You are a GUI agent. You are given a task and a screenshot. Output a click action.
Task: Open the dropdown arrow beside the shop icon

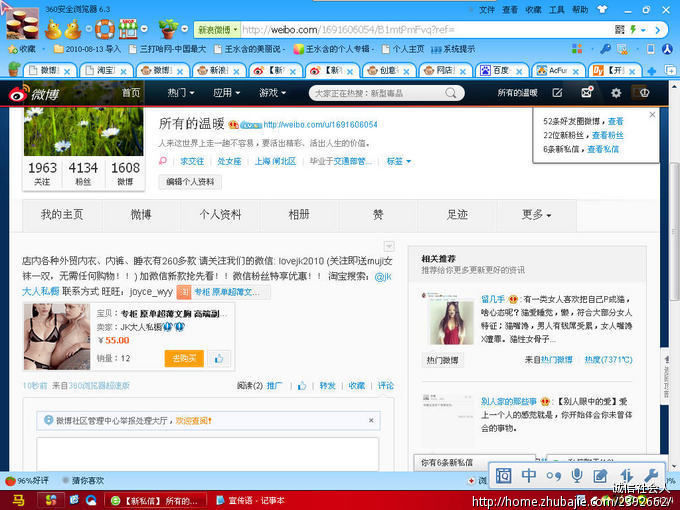coord(144,29)
